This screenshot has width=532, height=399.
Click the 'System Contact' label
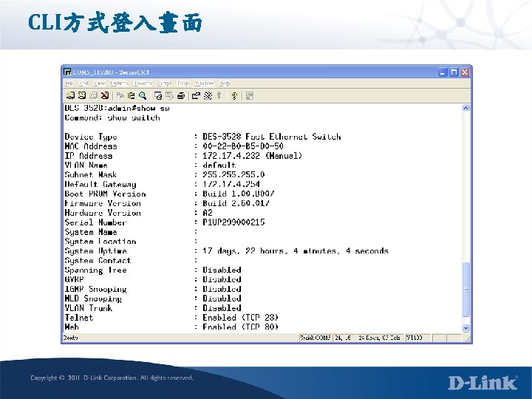pyautogui.click(x=98, y=261)
